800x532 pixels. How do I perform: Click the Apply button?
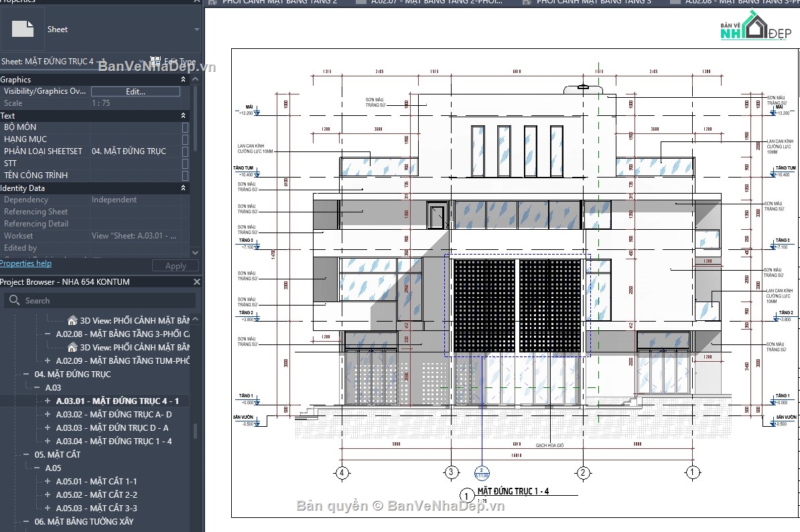(x=176, y=266)
